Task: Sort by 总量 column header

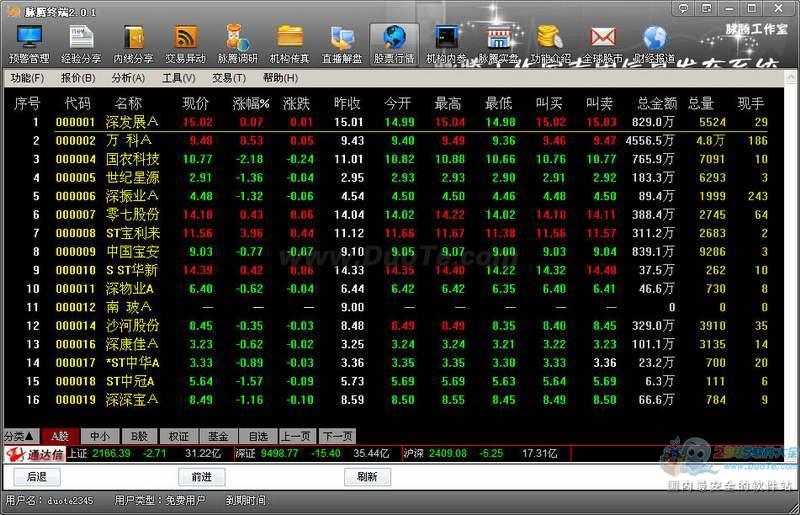Action: [701, 104]
